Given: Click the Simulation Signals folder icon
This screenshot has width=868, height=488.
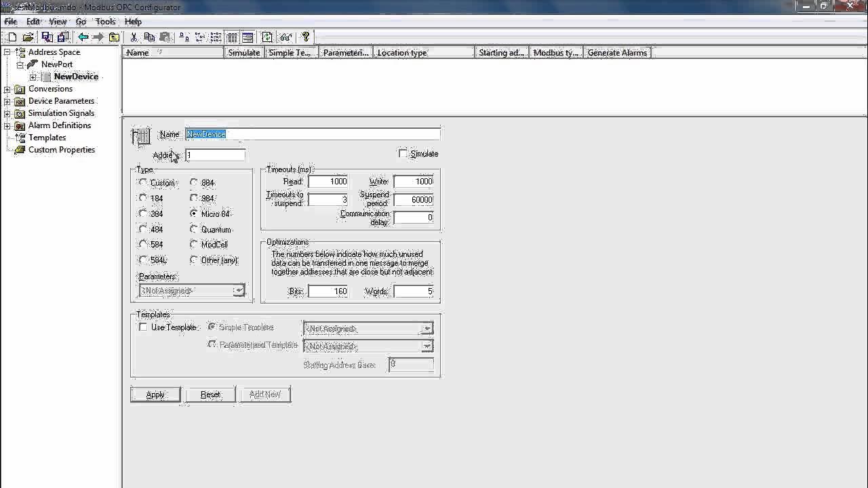Looking at the screenshot, I should tap(20, 113).
